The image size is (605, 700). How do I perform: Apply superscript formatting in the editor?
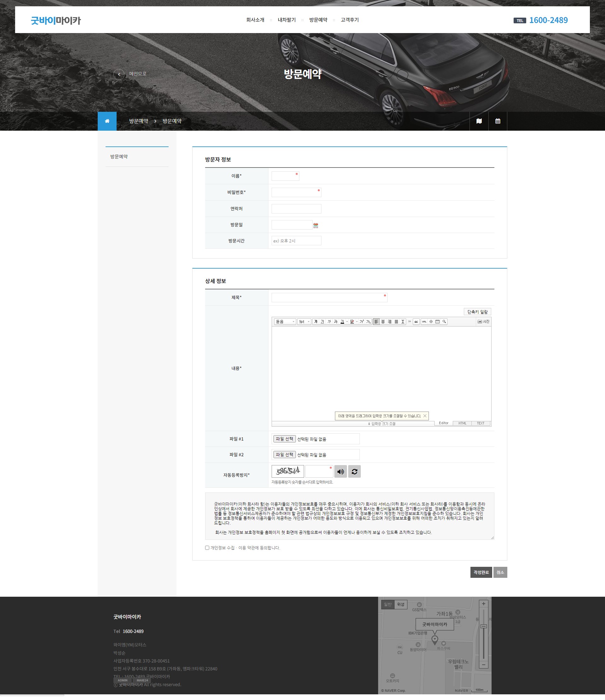[x=362, y=322]
